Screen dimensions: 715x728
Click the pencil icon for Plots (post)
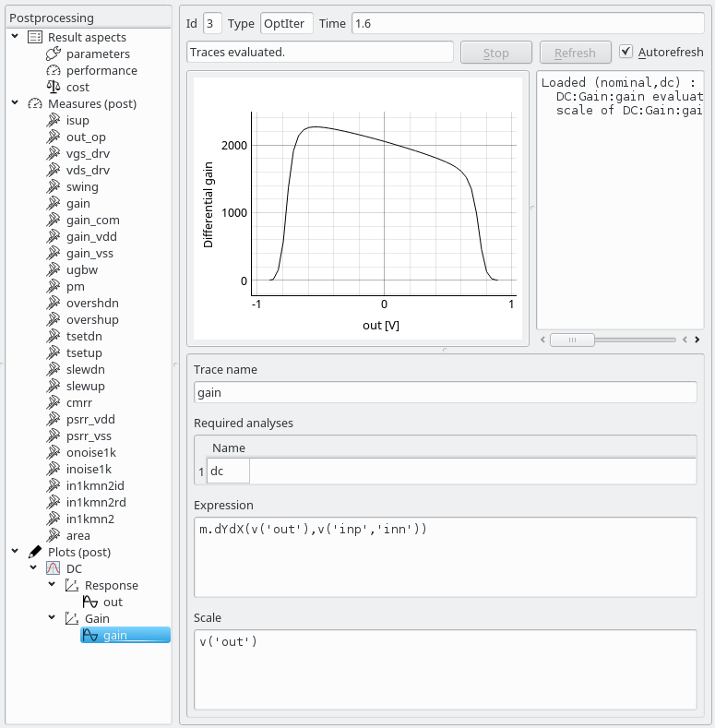tap(35, 553)
